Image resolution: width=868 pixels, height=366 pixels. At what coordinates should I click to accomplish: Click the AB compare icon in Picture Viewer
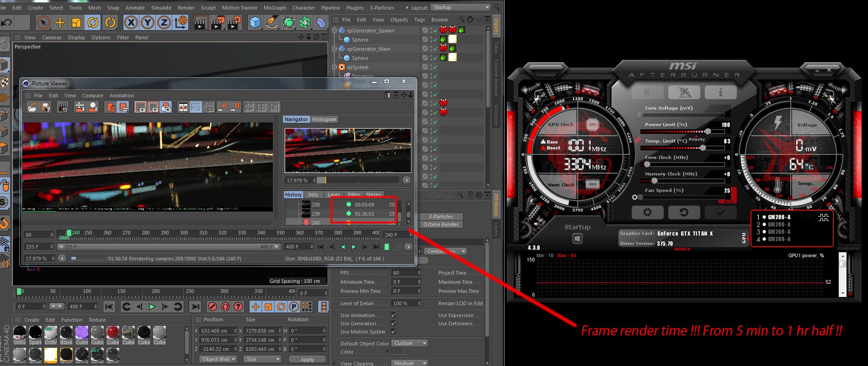[x=183, y=107]
